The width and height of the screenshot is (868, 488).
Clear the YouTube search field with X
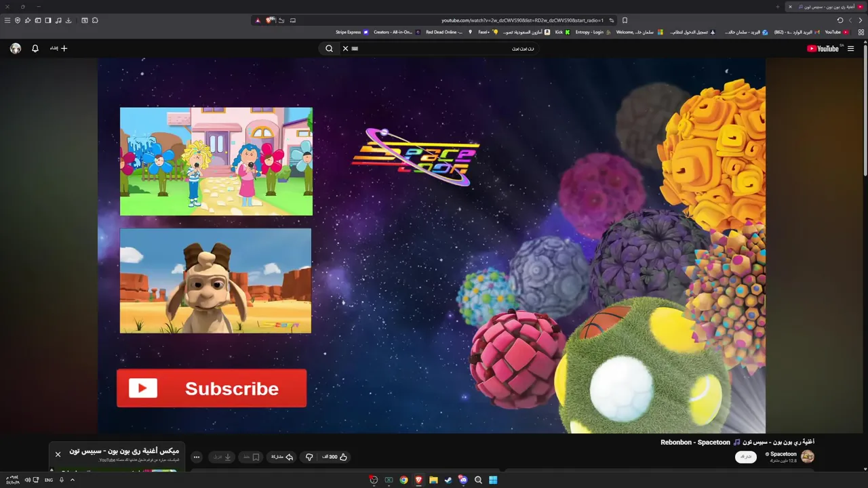click(x=345, y=48)
